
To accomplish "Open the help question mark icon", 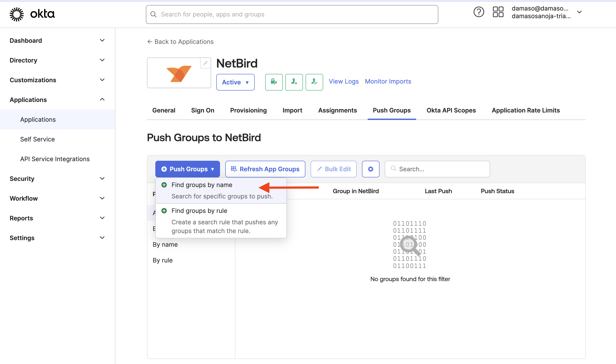I will pos(478,12).
